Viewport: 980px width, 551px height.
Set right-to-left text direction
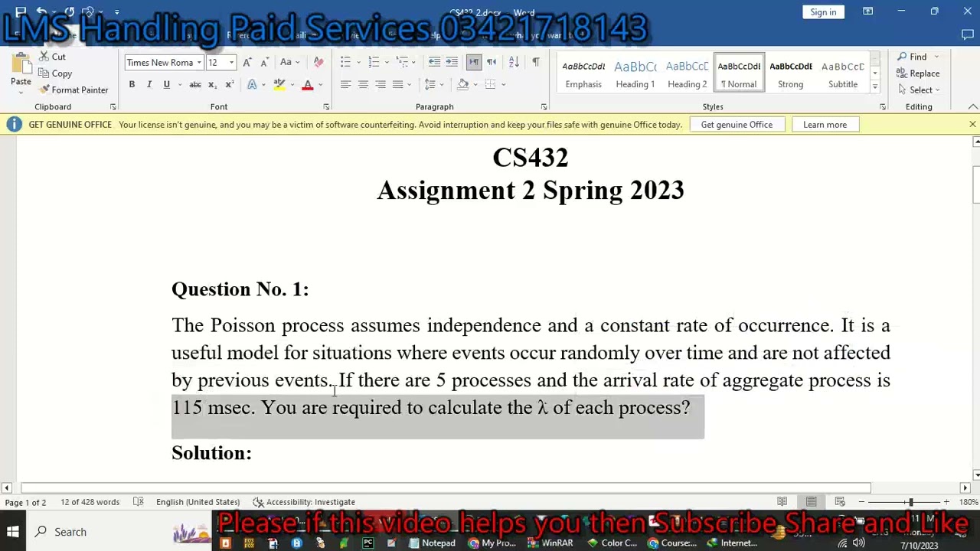point(491,62)
